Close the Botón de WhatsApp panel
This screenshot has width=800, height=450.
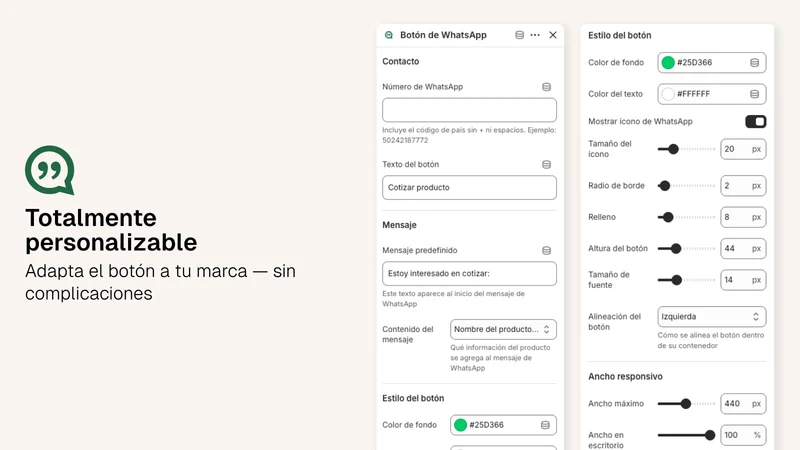pyautogui.click(x=553, y=35)
